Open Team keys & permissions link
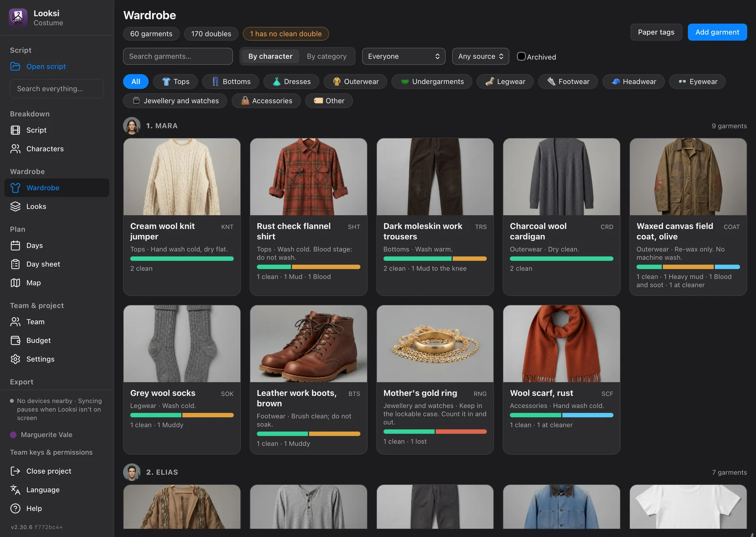The width and height of the screenshot is (756, 537). [52, 452]
